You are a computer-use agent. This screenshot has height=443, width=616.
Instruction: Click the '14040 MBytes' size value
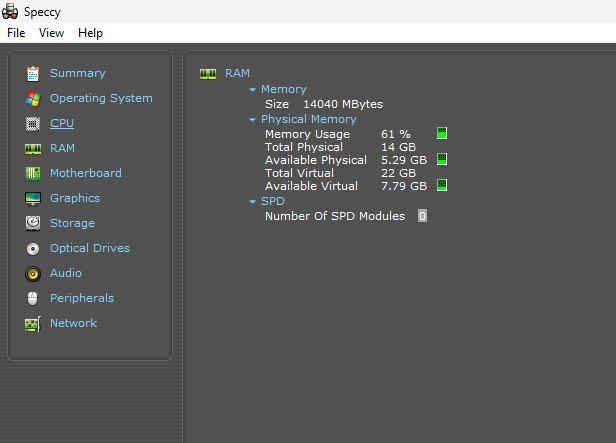click(x=343, y=104)
